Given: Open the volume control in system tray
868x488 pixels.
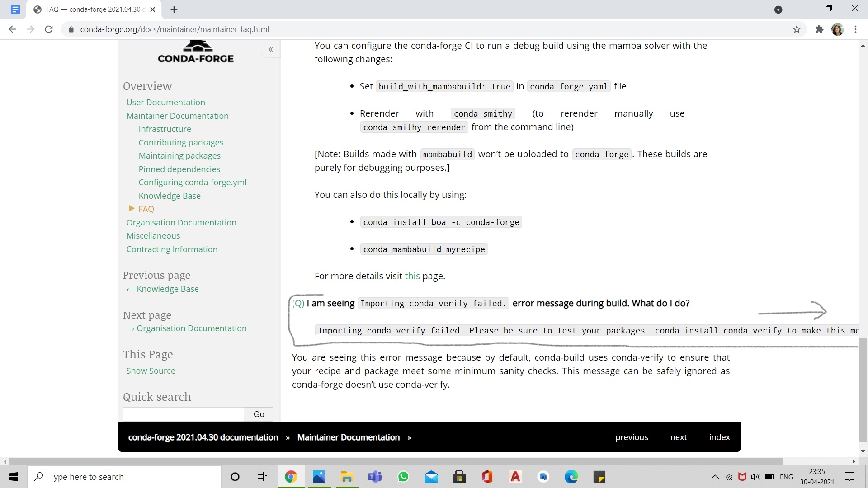Looking at the screenshot, I should click(755, 477).
